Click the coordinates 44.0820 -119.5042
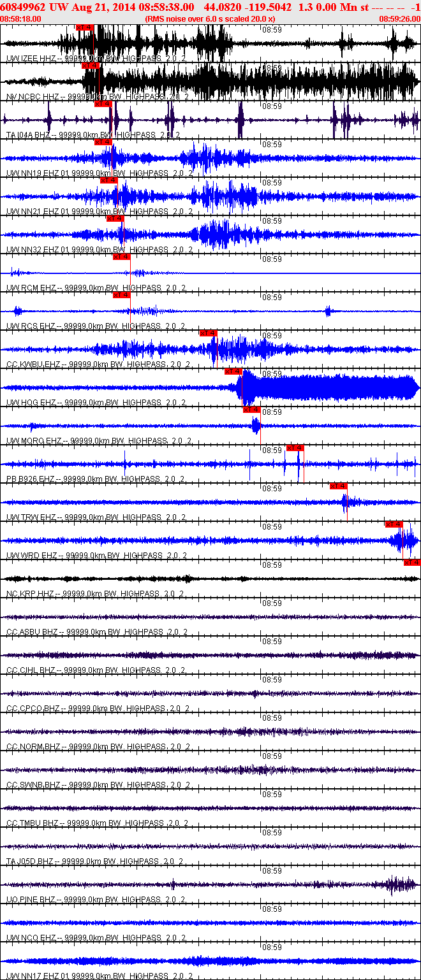 tap(247, 7)
